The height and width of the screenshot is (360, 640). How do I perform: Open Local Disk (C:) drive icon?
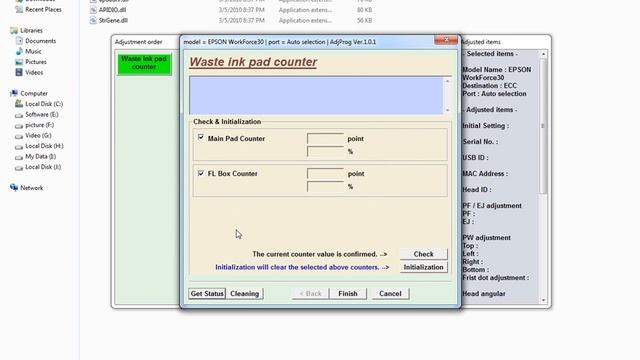19,104
